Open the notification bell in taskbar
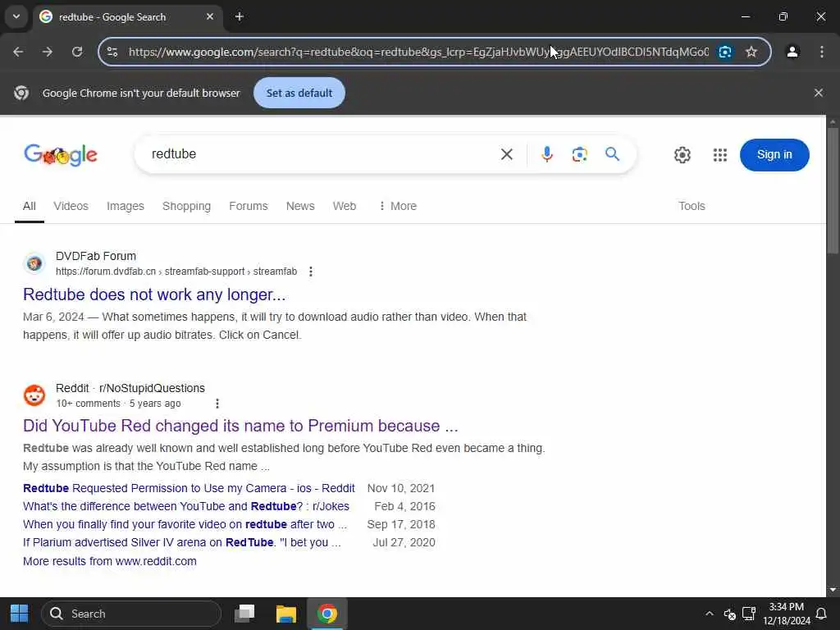The image size is (840, 630). point(821,614)
